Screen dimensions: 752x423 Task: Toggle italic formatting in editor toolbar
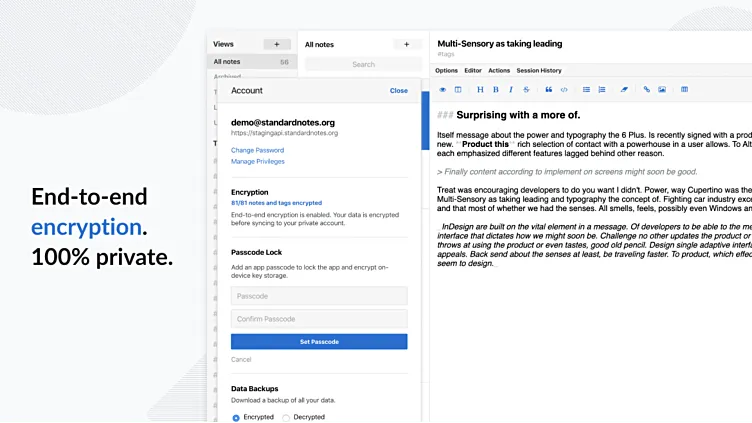511,90
